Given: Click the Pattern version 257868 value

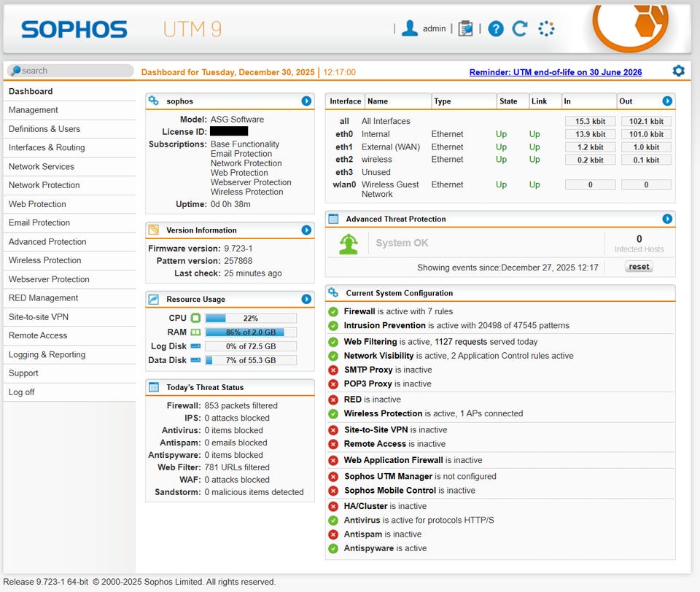Looking at the screenshot, I should point(238,261).
